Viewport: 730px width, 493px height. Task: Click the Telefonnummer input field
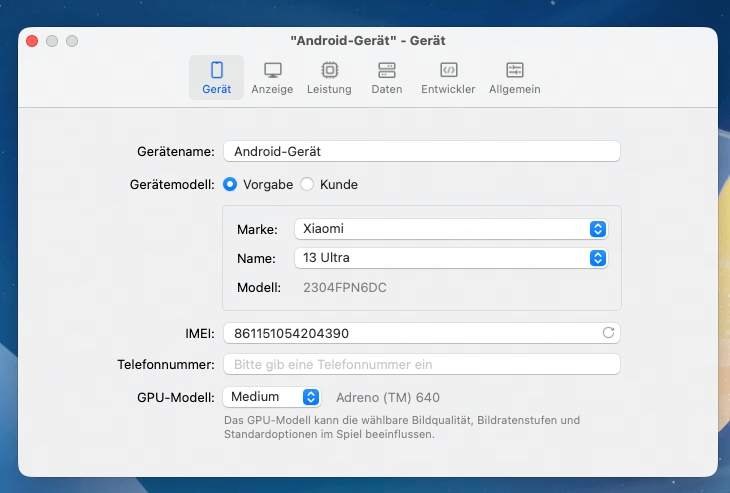(422, 364)
